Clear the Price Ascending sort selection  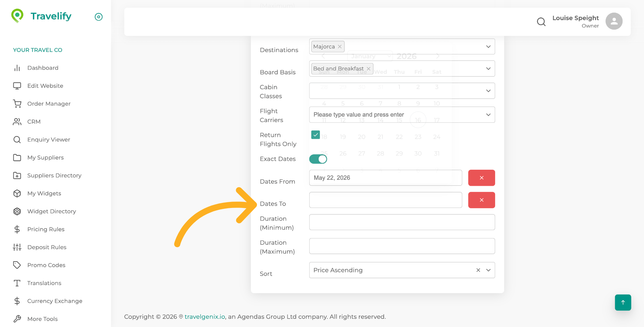[478, 270]
